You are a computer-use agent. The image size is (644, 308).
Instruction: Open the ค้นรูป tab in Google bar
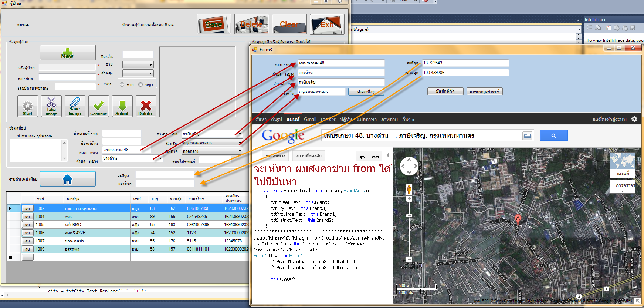276,120
